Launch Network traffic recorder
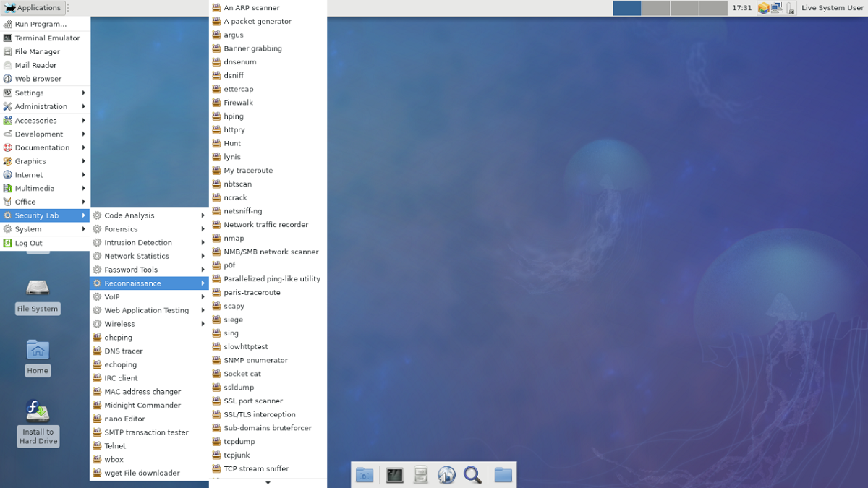Screen dimensions: 868x488 [268, 225]
